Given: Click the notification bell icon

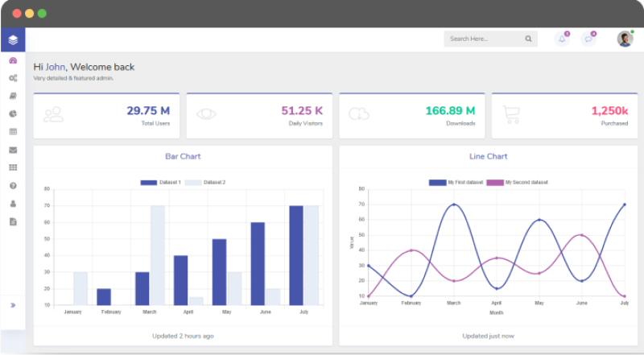Looking at the screenshot, I should 562,39.
